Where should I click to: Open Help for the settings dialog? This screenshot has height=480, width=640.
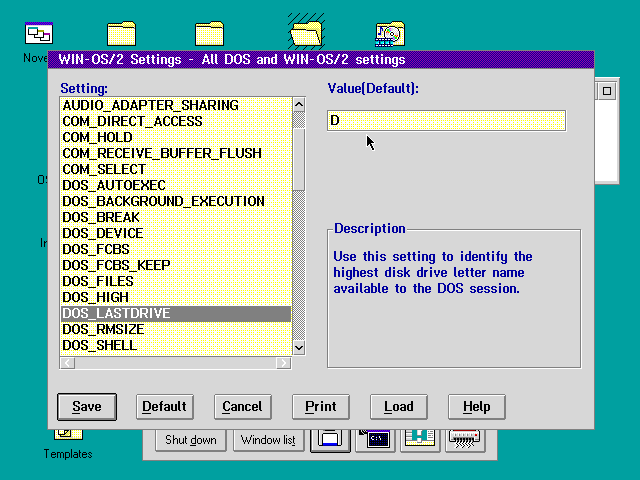click(x=477, y=407)
